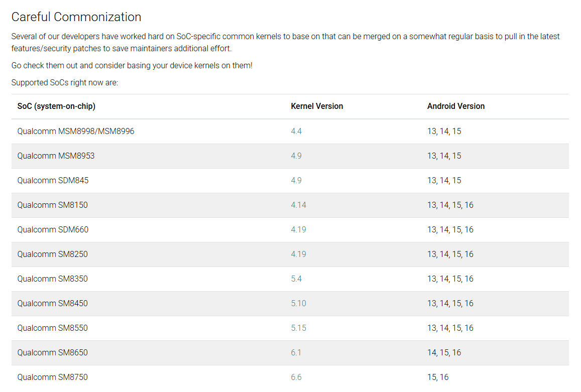Open the 4.19 kernel link for SM8250
581x392 pixels.
(298, 254)
